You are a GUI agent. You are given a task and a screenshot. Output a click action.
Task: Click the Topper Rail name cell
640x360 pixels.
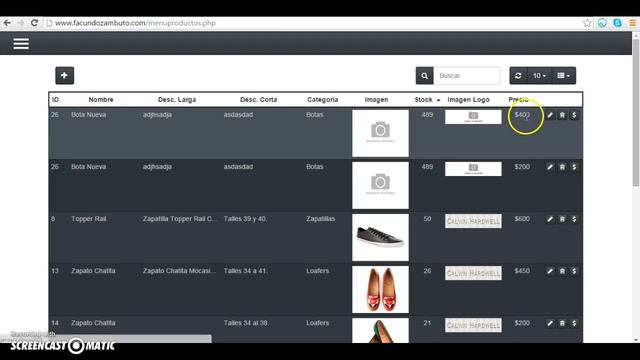point(89,219)
